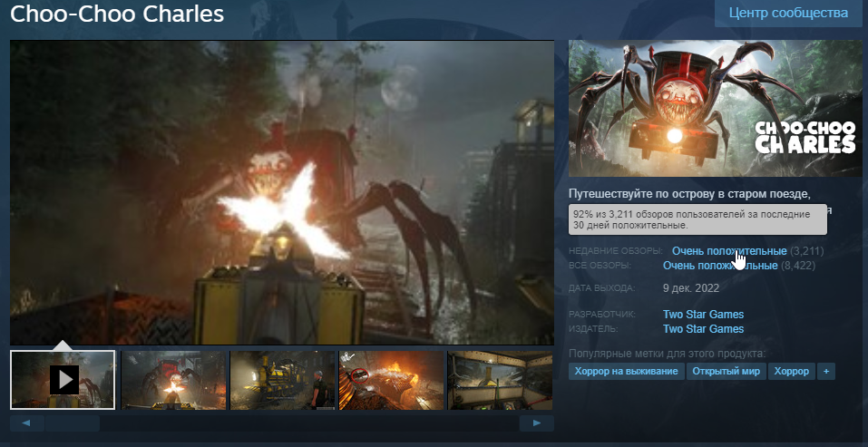The image size is (868, 447).
Task: Click the ДАТА ВЫХОДА label
Action: [x=601, y=288]
